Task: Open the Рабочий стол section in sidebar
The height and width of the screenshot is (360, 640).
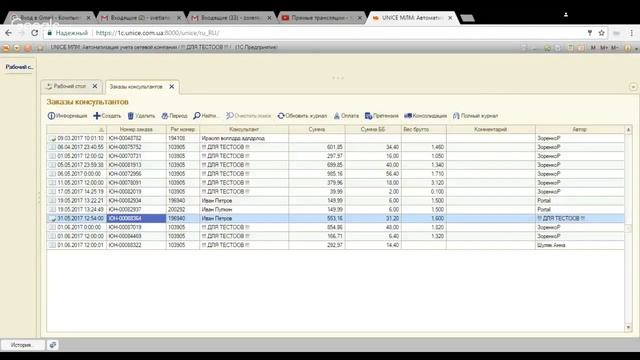Action: [x=19, y=67]
